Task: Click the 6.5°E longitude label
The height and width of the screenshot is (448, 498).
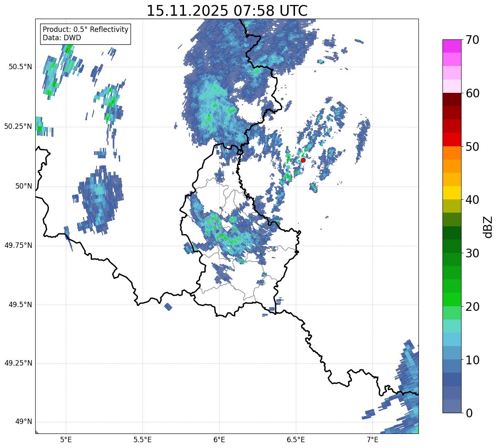Action: pyautogui.click(x=296, y=440)
